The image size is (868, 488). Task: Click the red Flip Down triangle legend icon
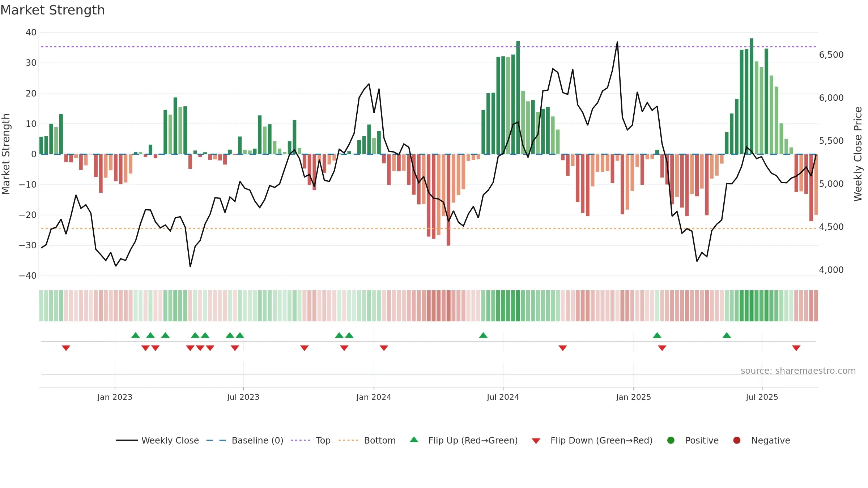(x=536, y=441)
